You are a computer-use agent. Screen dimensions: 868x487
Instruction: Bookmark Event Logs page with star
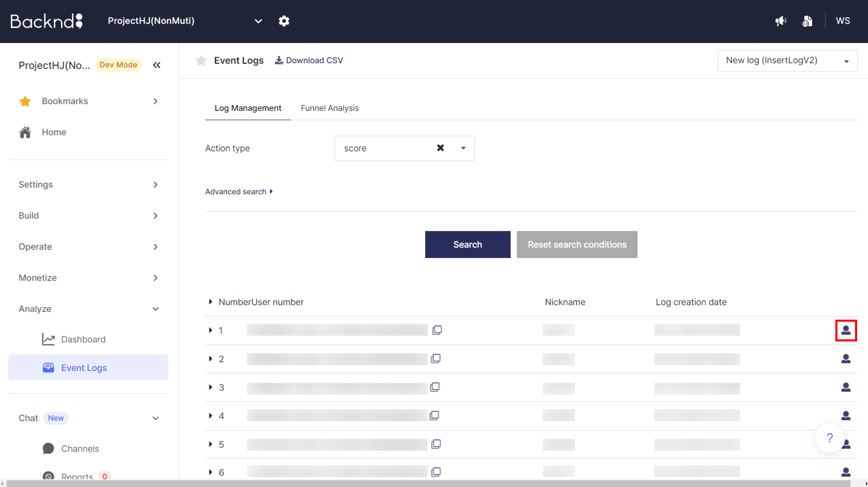201,60
